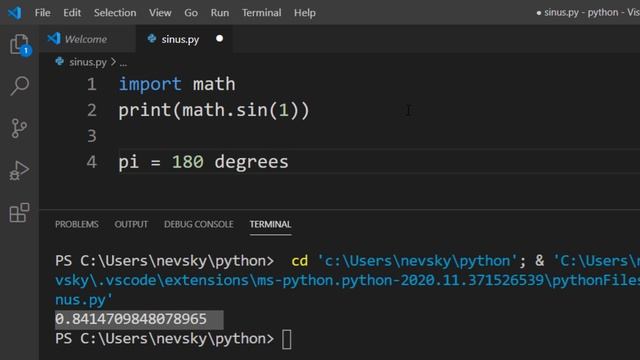
Task: Switch to the DEBUG CONSOLE panel tab
Action: (x=199, y=224)
